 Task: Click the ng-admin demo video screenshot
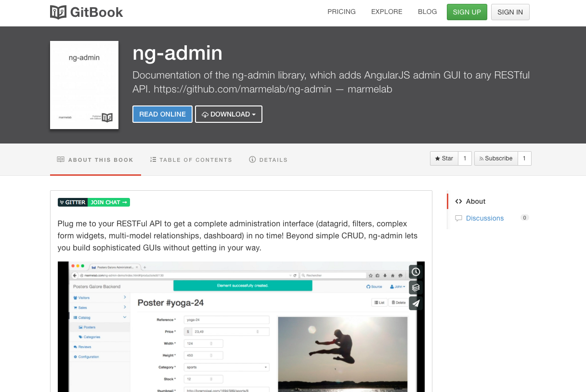[x=241, y=327]
